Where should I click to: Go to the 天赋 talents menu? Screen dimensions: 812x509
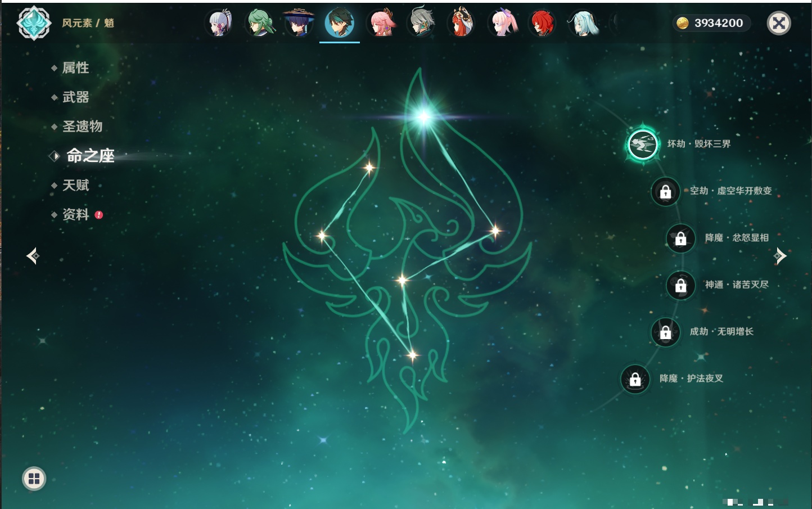[x=75, y=185]
